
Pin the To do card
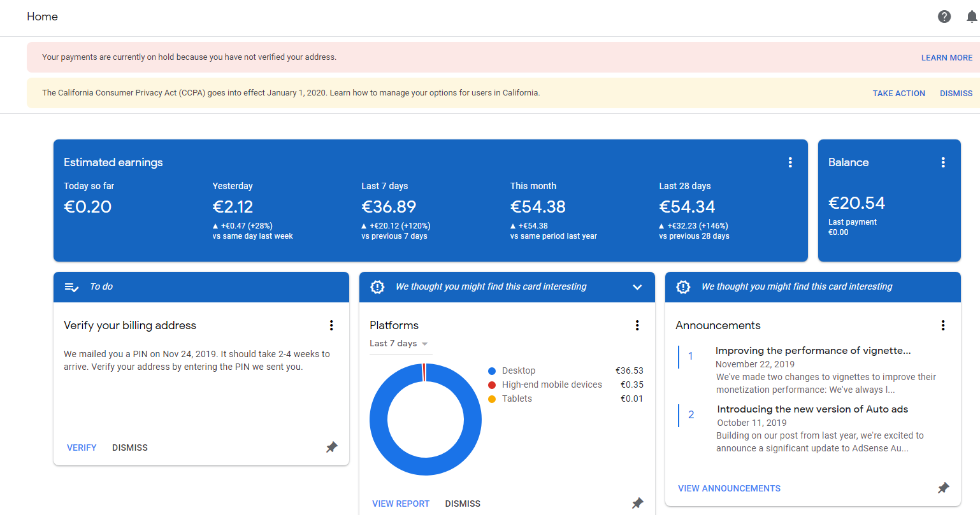coord(332,448)
